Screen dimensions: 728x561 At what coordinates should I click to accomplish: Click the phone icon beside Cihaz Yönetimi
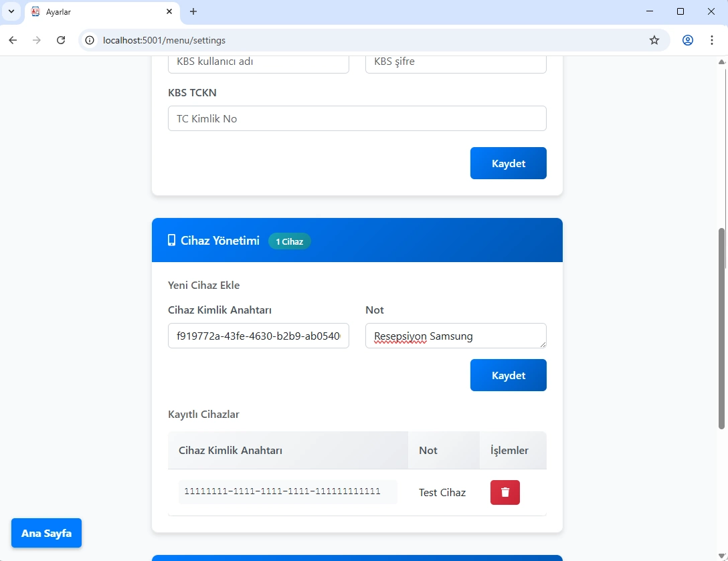[171, 241]
